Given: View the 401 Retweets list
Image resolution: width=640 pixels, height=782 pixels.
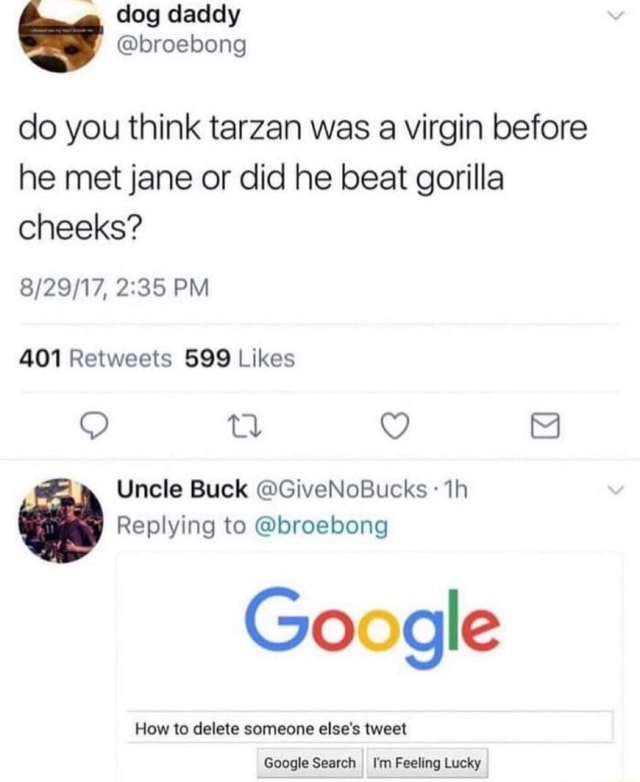Looking at the screenshot, I should [95, 359].
